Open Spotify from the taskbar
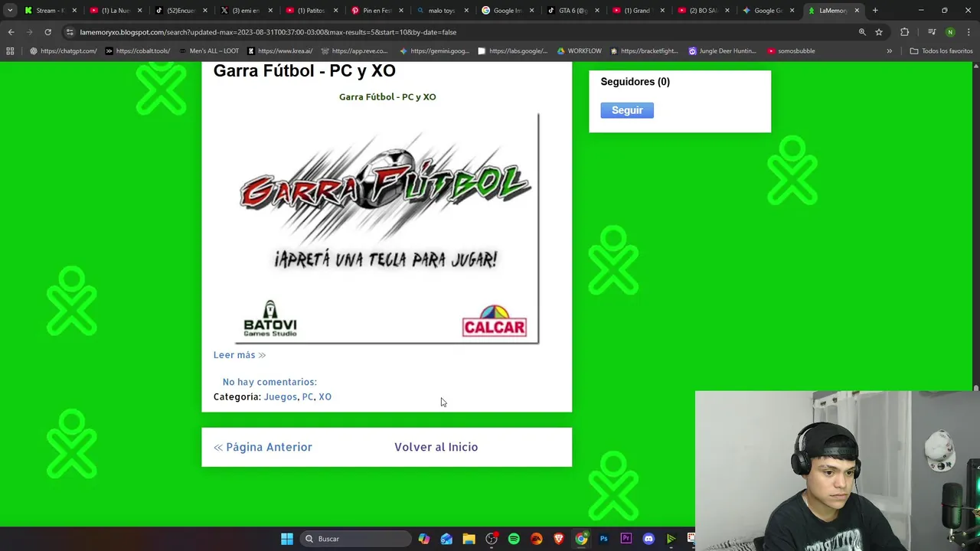The image size is (980, 551). tap(514, 539)
